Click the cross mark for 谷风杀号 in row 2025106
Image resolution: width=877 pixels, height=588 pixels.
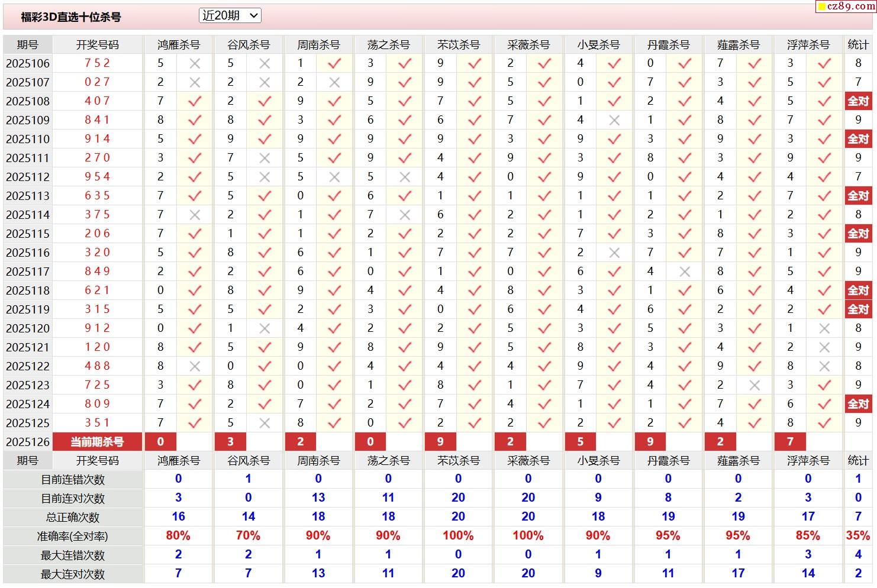click(x=265, y=63)
